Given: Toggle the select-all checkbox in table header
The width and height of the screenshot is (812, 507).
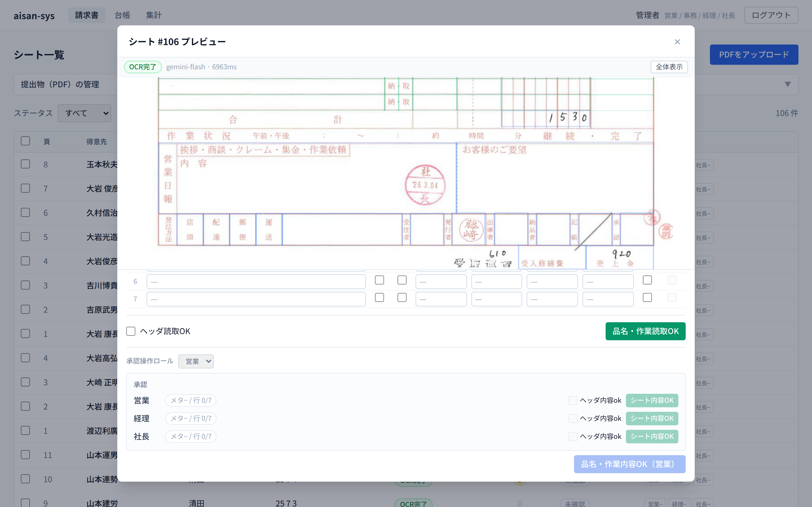Looking at the screenshot, I should coord(25,141).
